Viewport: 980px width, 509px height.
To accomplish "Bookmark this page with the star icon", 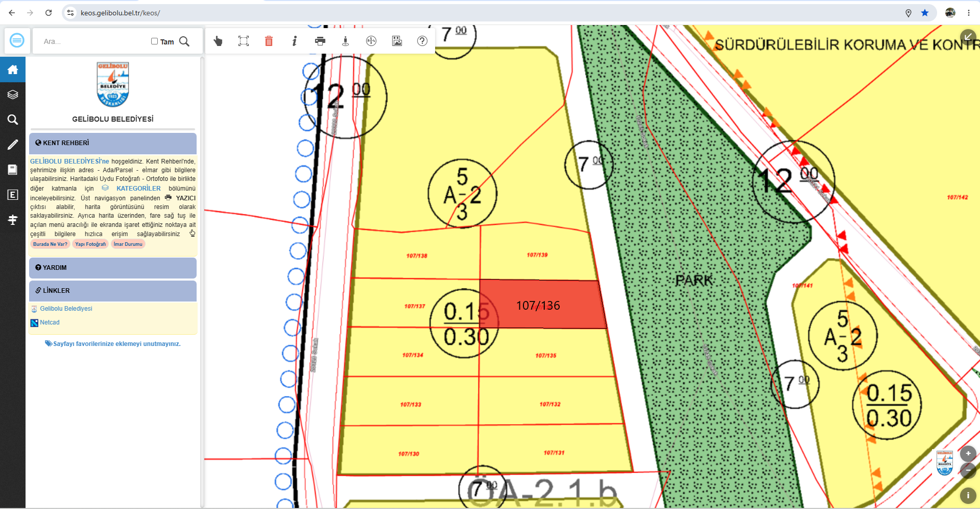I will point(925,13).
